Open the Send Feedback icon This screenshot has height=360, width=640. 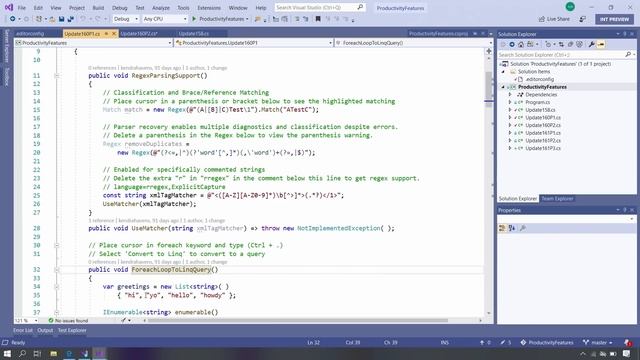click(x=583, y=19)
